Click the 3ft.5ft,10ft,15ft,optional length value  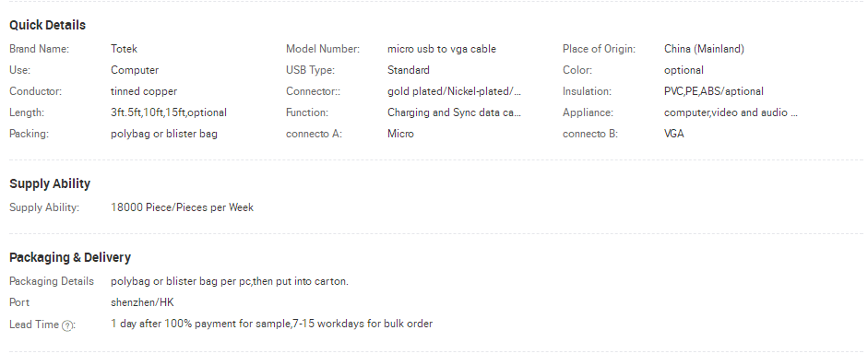169,112
